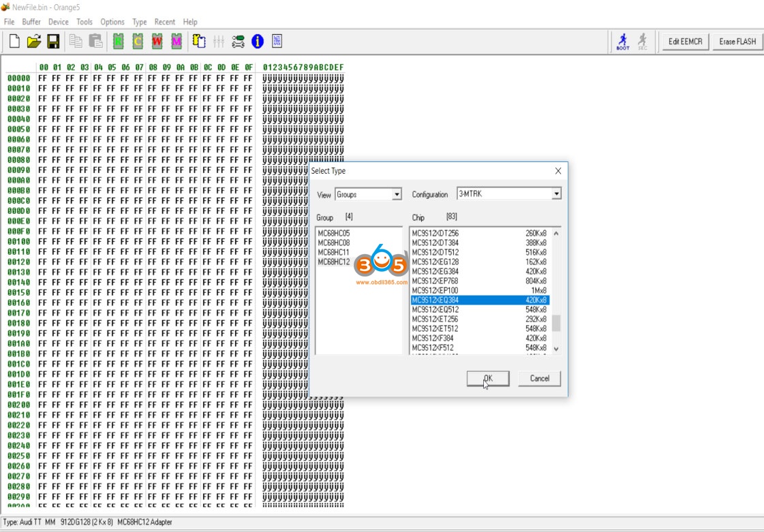Screen dimensions: 764x532
Task: Click the BOOT running-man icon
Action: pyautogui.click(x=623, y=42)
